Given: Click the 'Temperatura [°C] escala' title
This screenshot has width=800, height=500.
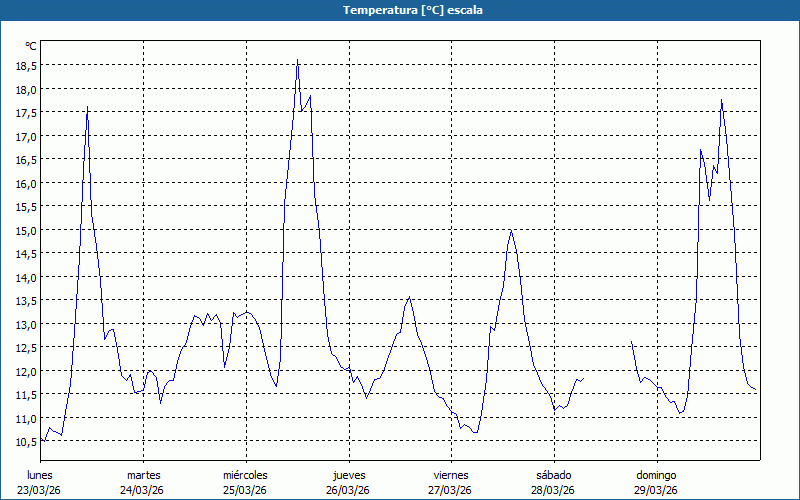Looking at the screenshot, I should click(x=413, y=10).
